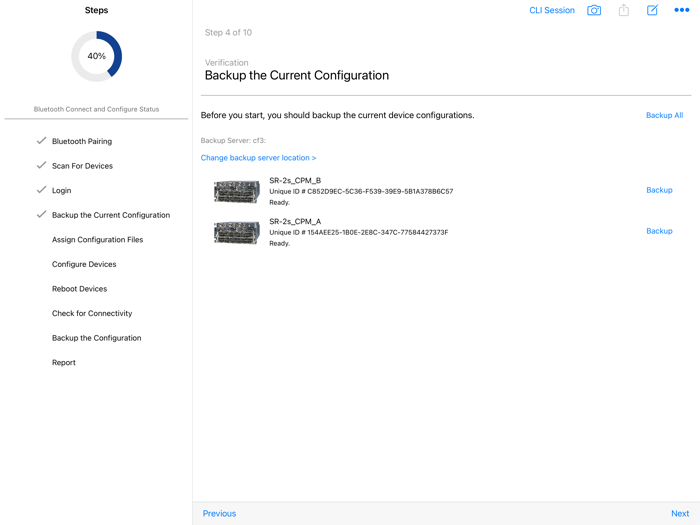
Task: Click Ready status under SR-2s_CPM_B
Action: coord(279,203)
